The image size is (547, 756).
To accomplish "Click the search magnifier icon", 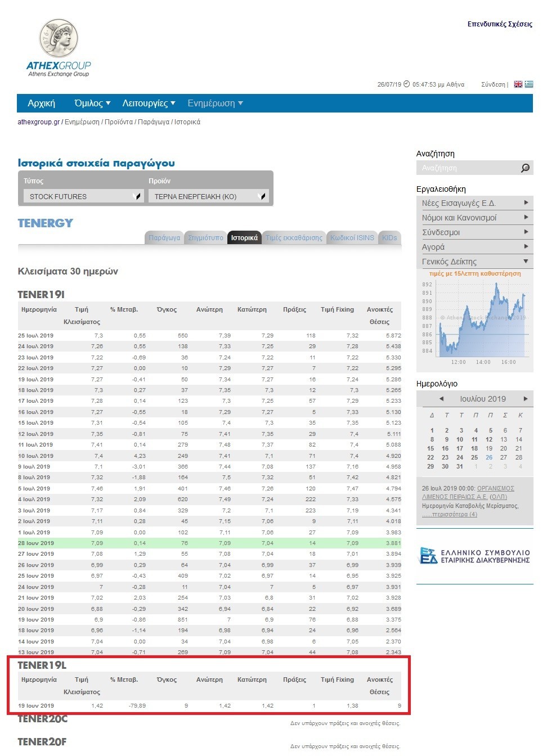I will click(x=525, y=168).
